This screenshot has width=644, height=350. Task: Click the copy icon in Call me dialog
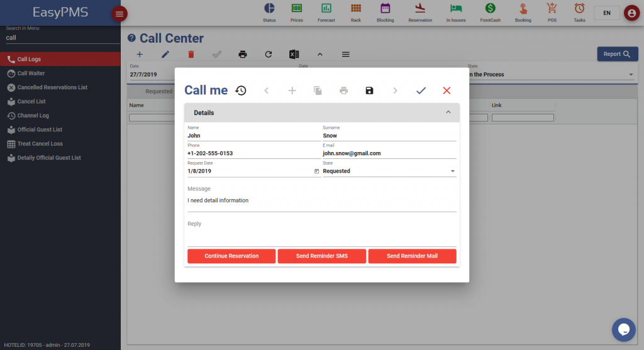(318, 90)
